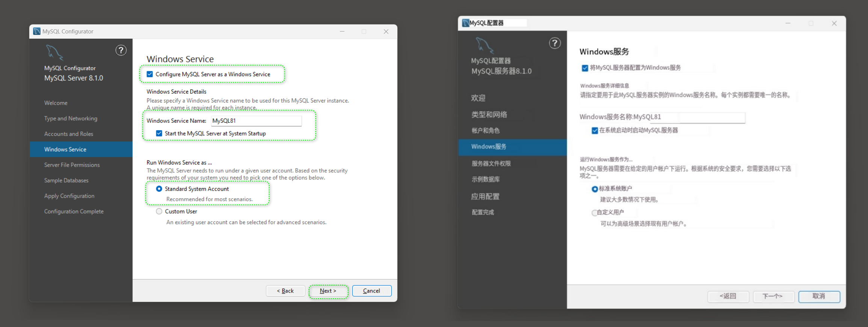Image resolution: width=868 pixels, height=327 pixels.
Task: Click the < Back button
Action: point(285,291)
